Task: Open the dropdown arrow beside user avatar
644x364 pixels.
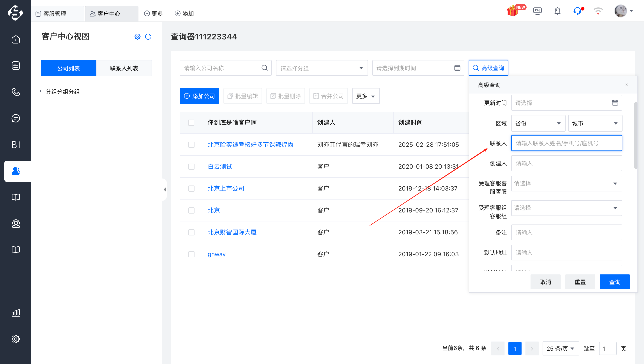Action: (631, 11)
